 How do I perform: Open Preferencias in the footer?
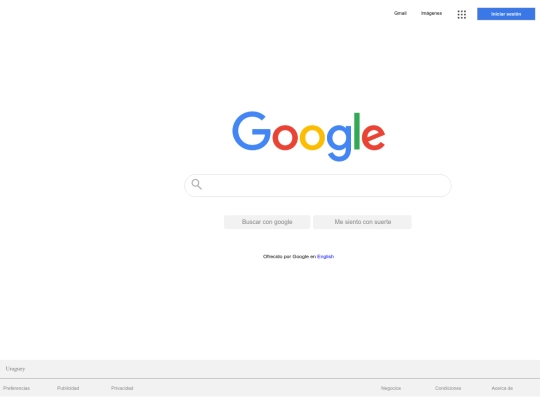(x=16, y=388)
